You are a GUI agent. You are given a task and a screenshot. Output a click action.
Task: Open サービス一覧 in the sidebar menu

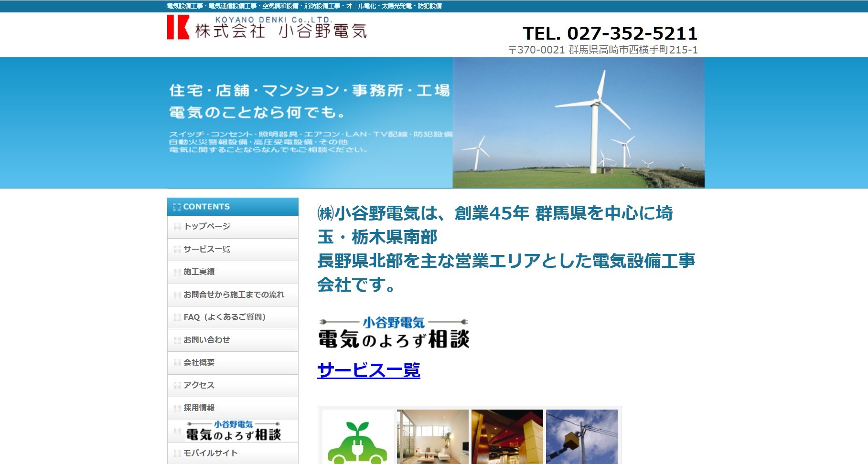tap(233, 250)
